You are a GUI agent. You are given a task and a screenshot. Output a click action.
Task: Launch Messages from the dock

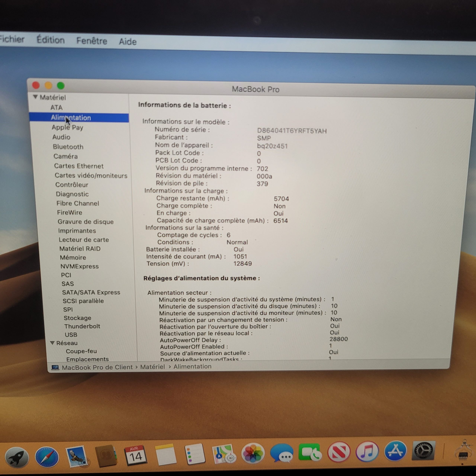(282, 453)
